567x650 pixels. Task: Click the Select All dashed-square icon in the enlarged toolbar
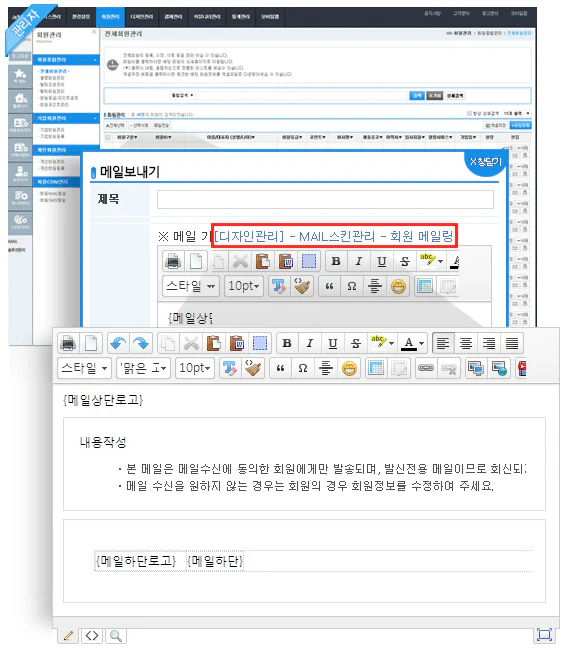(x=260, y=343)
